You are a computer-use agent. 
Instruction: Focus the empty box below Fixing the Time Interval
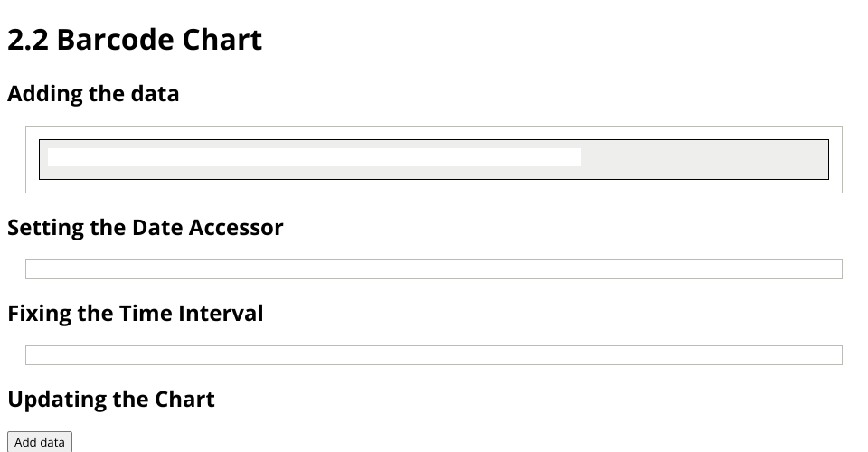433,355
